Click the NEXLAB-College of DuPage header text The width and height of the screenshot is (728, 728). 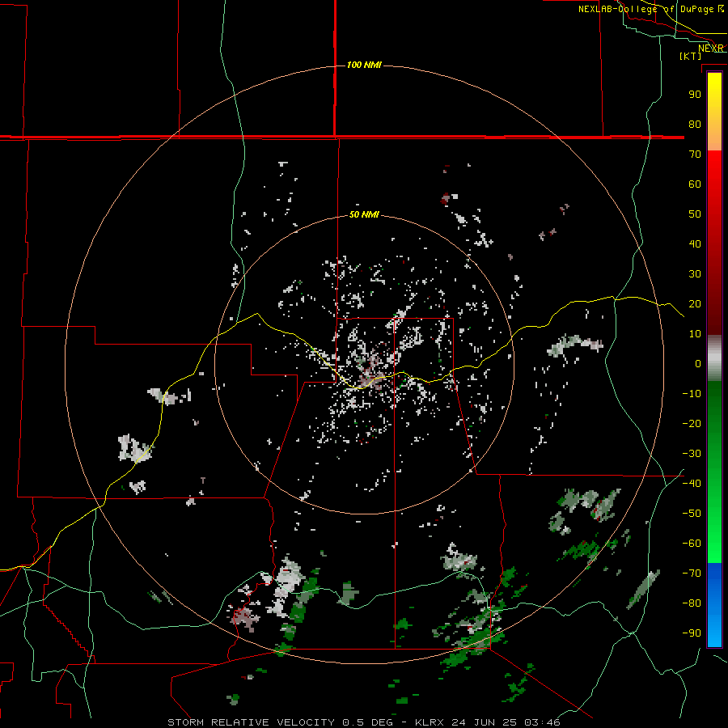pyautogui.click(x=646, y=9)
